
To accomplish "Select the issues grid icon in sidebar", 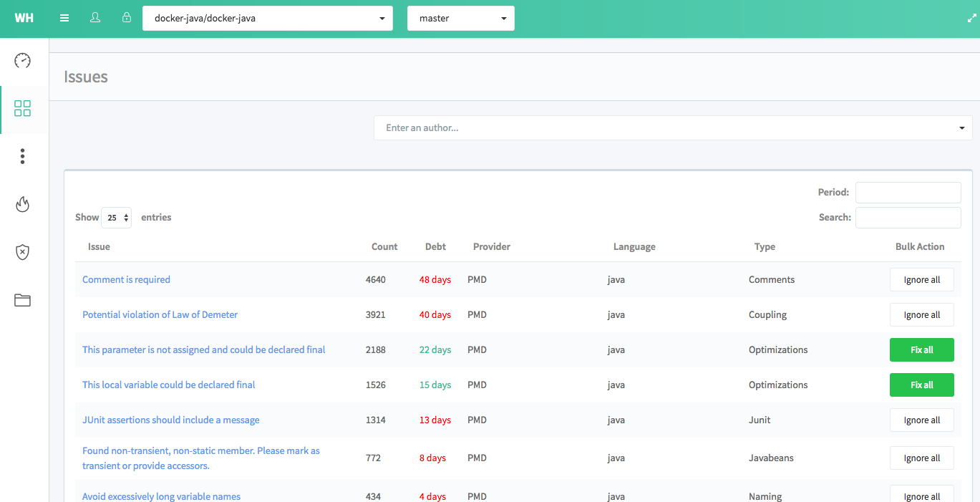I will [23, 109].
